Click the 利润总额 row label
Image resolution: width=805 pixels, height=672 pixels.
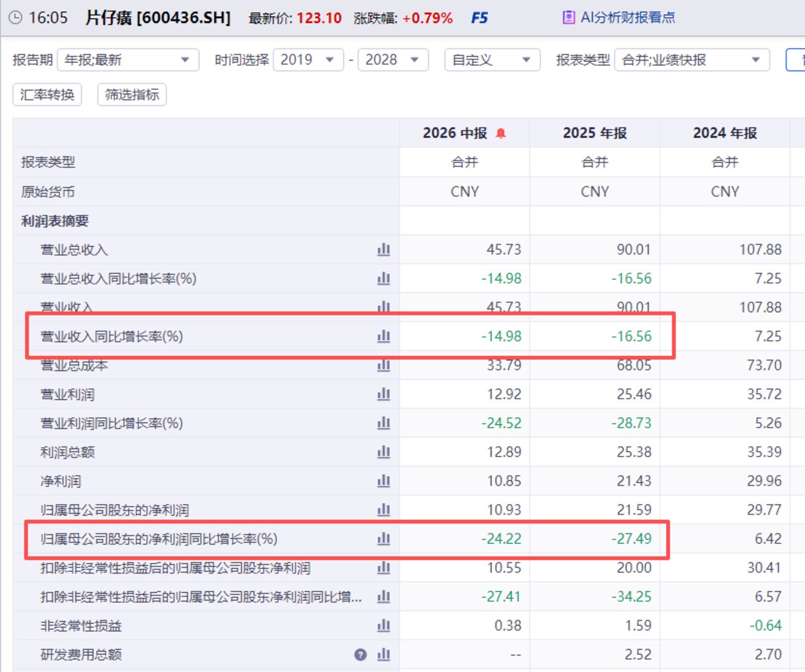point(67,452)
